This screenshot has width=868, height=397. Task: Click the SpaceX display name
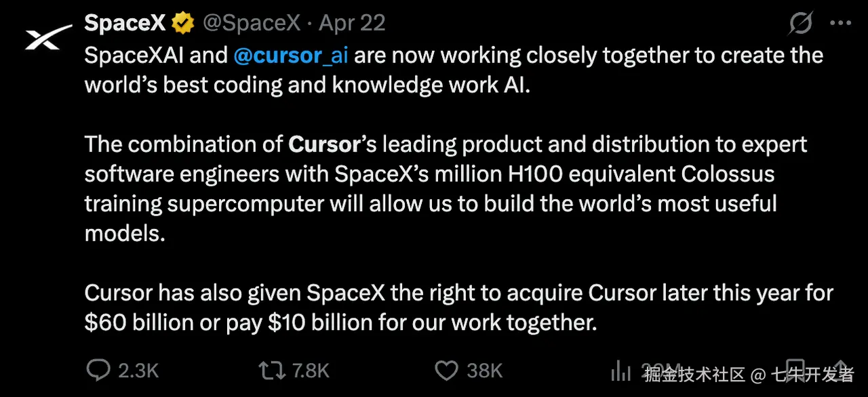coord(125,23)
